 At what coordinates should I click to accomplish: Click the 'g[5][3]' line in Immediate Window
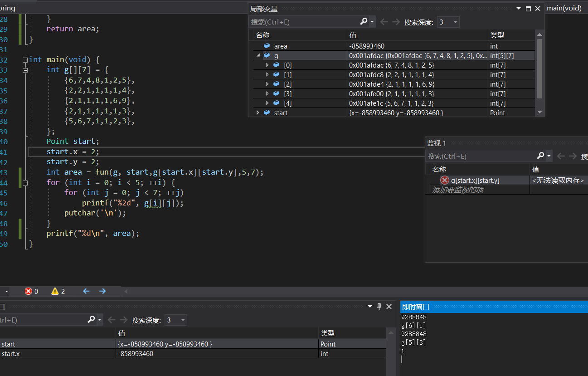click(x=413, y=342)
